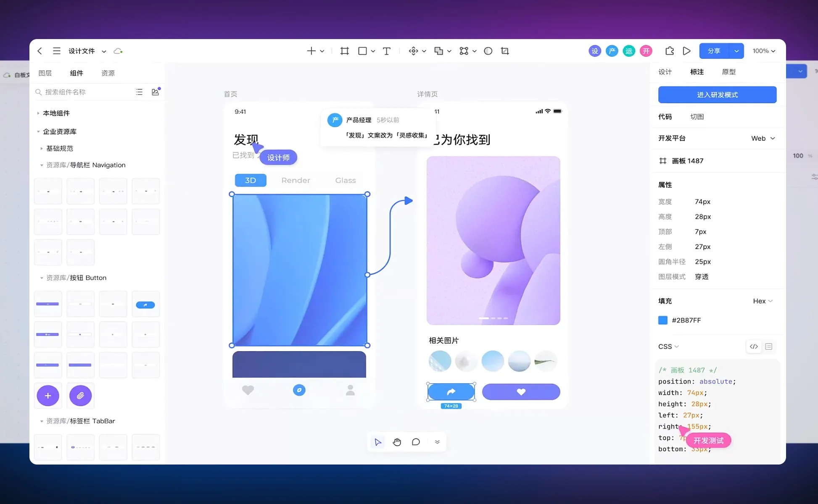The image size is (818, 504).
Task: Click the 分享 share button
Action: [x=714, y=51]
